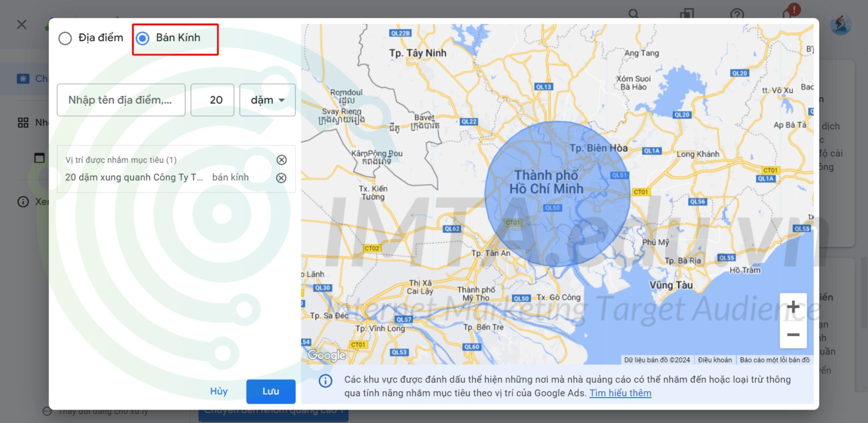Open the Tìm hiểu thêm link
The height and width of the screenshot is (423, 868).
620,393
